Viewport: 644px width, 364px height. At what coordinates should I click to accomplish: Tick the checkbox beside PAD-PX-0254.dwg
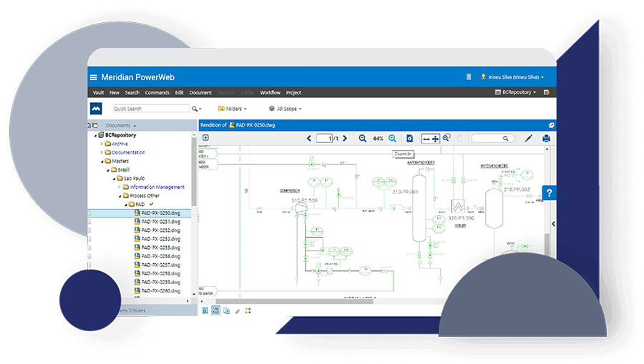(x=89, y=247)
